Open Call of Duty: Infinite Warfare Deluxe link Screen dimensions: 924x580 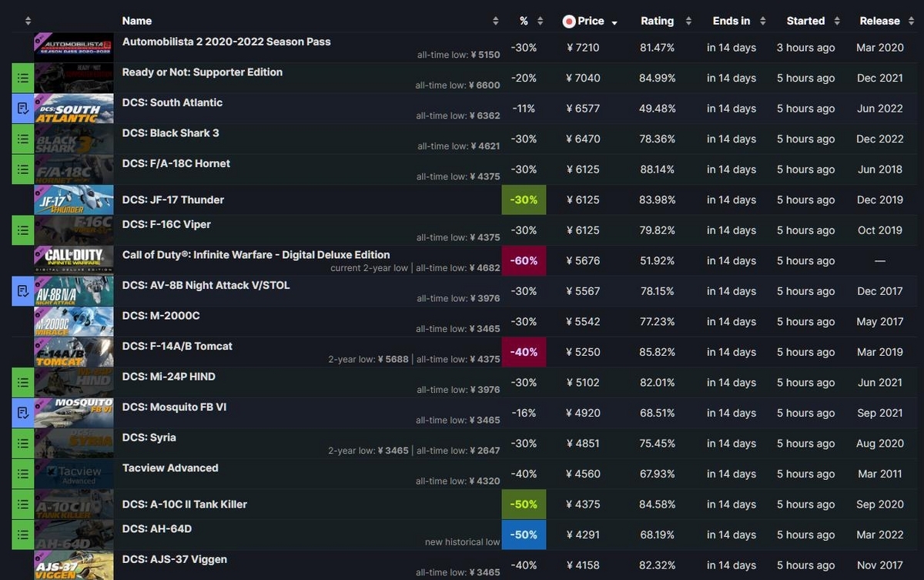pyautogui.click(x=256, y=255)
